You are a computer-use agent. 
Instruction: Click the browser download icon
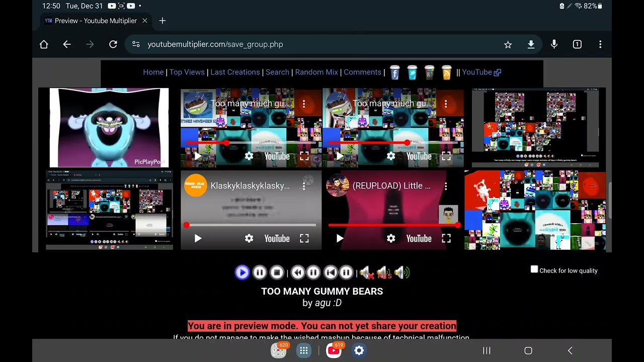coord(531,44)
